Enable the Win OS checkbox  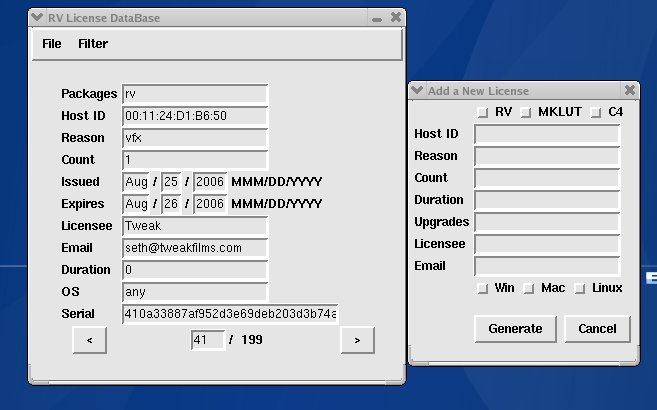click(x=482, y=289)
